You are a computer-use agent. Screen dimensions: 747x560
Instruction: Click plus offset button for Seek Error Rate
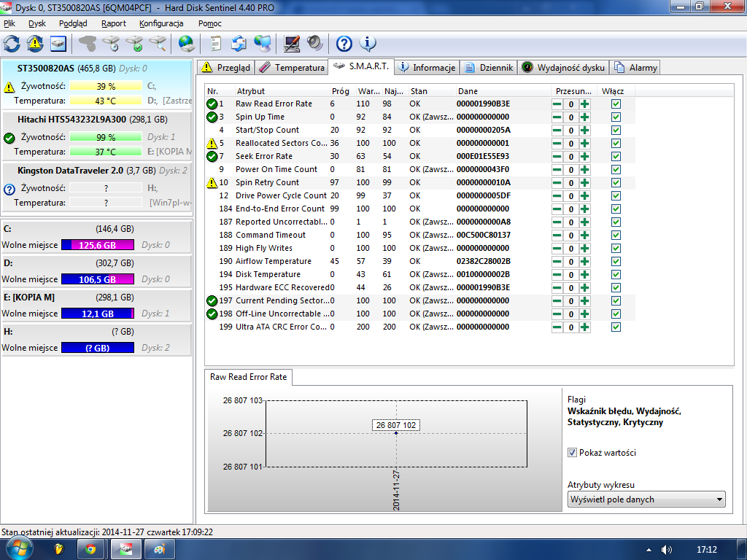click(584, 157)
